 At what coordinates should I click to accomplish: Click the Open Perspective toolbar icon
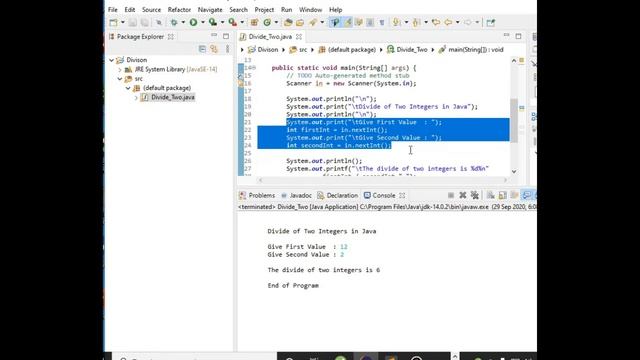pyautogui.click(x=491, y=22)
